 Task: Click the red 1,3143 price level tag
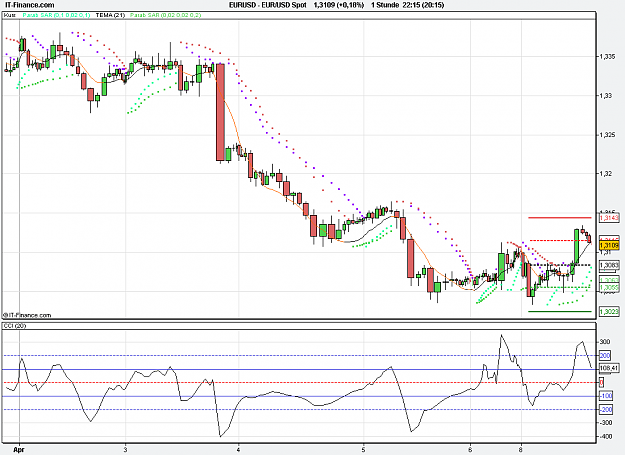[x=609, y=218]
